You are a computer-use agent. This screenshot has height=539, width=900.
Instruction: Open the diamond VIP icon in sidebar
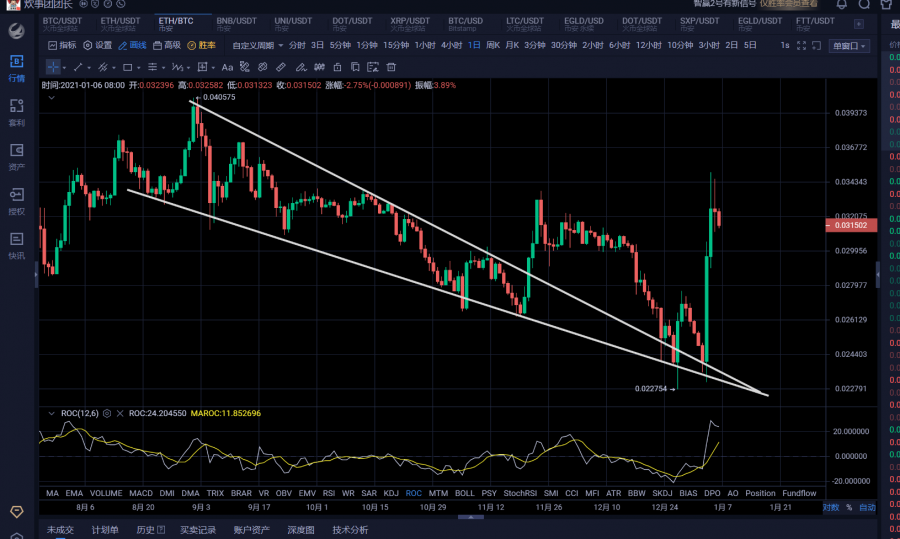coord(17,511)
